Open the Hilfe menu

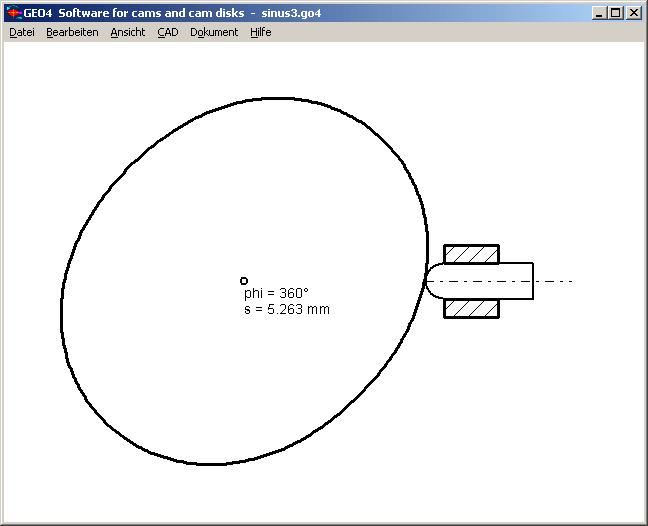click(x=261, y=32)
